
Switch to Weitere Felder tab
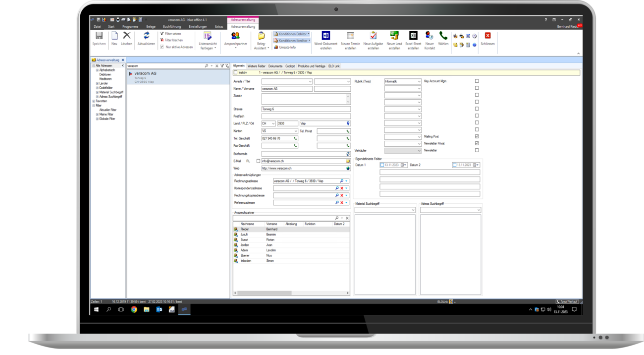coord(257,66)
